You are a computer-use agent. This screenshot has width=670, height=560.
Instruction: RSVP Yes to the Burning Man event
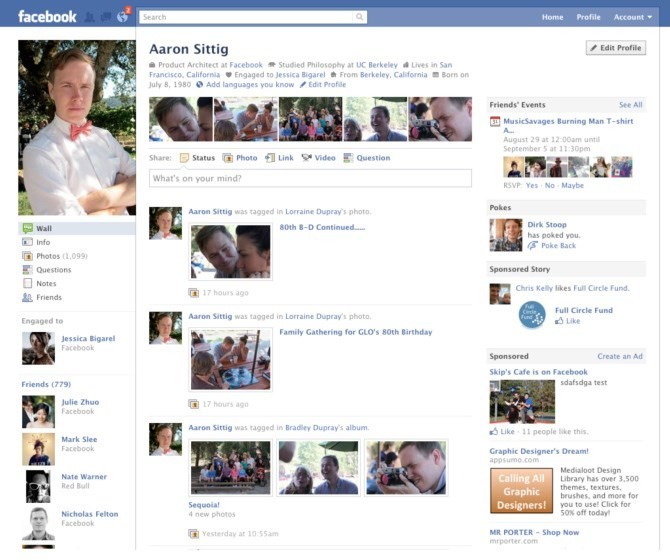click(x=531, y=185)
